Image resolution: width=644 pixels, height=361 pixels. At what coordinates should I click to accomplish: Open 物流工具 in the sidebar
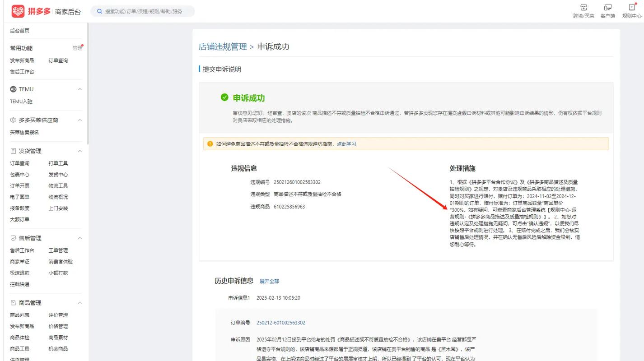point(58,186)
